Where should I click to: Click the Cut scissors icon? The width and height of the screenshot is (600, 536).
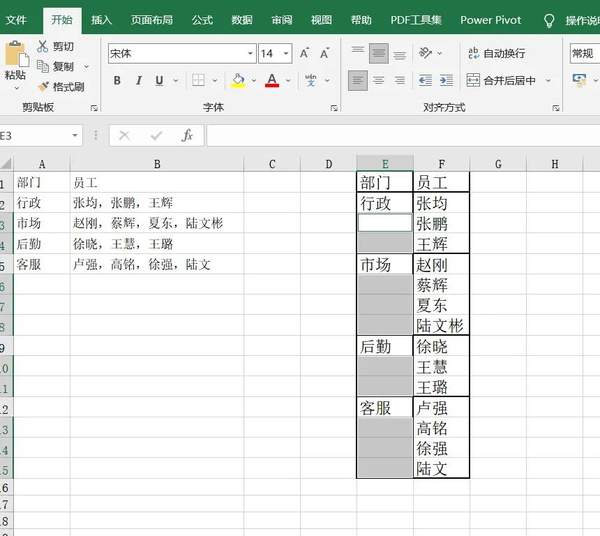click(x=43, y=46)
